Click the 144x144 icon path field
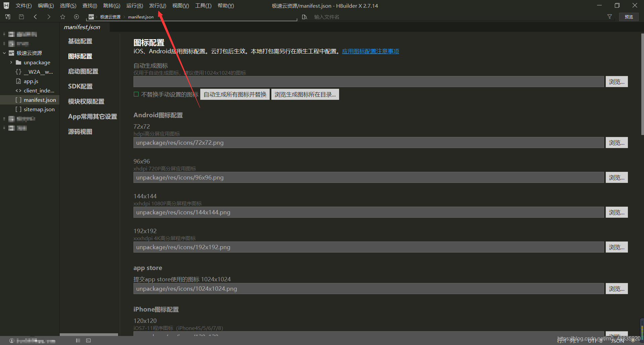 369,212
